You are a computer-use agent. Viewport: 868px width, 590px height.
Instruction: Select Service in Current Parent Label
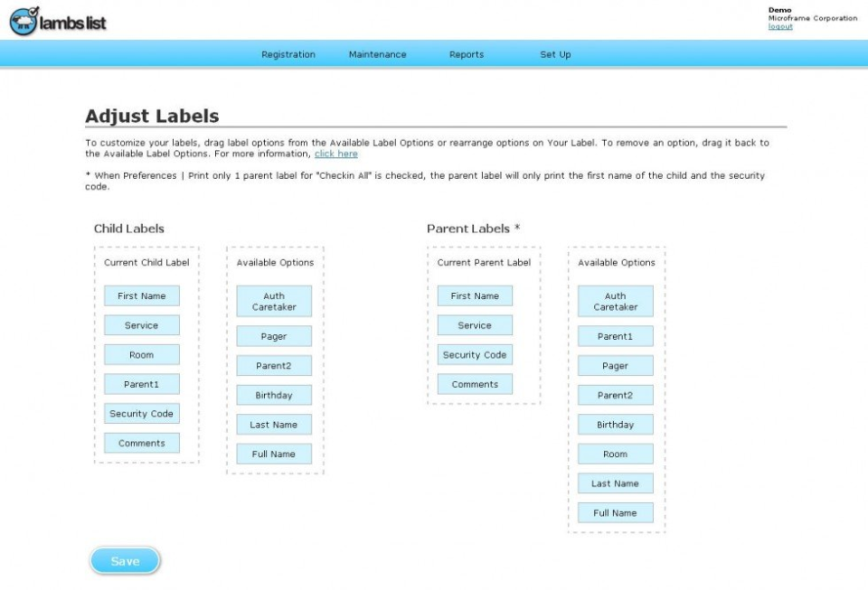474,324
